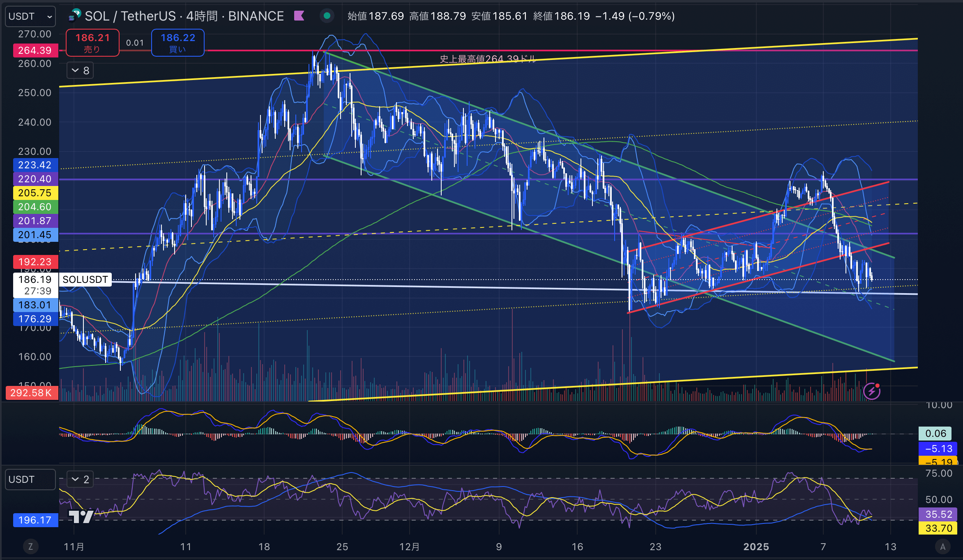This screenshot has width=963, height=560.
Task: Click the Z timezone button at bottom left
Action: [30, 546]
